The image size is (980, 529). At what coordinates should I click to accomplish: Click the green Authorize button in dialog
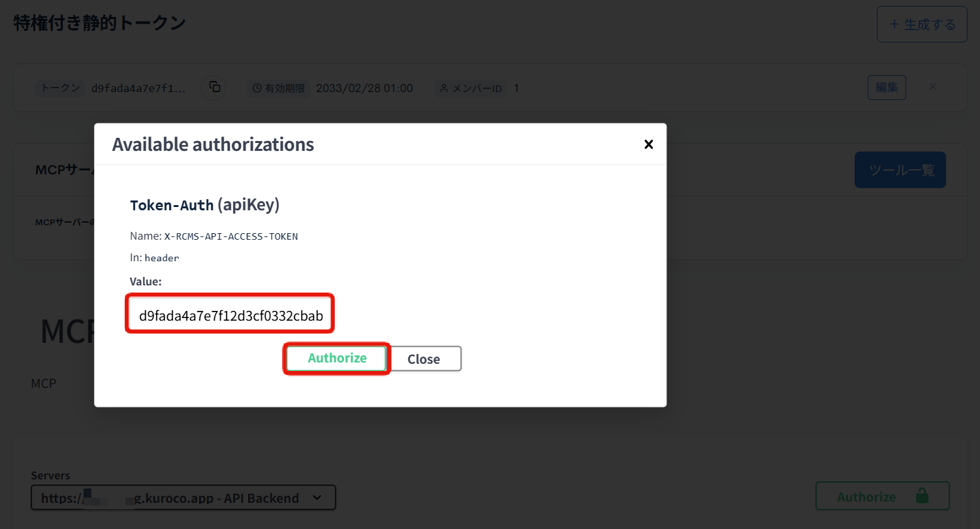click(x=336, y=358)
